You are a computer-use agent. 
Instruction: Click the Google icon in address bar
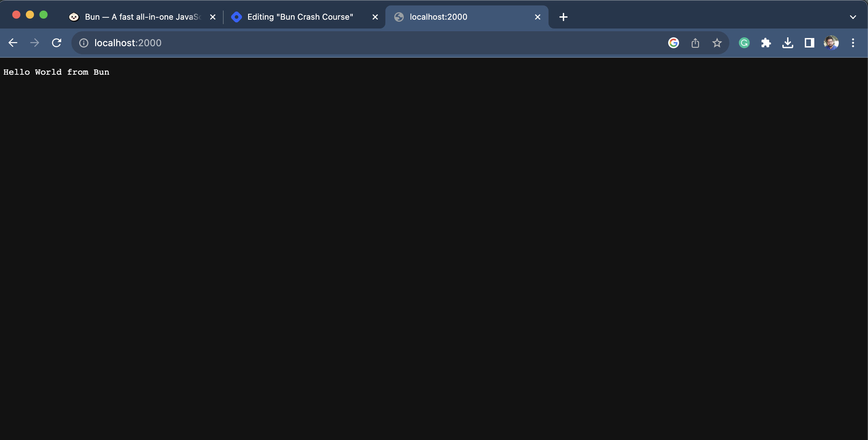(673, 43)
